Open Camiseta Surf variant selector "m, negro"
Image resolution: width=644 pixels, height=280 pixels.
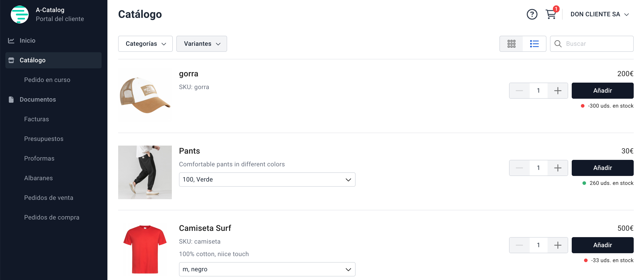click(267, 269)
